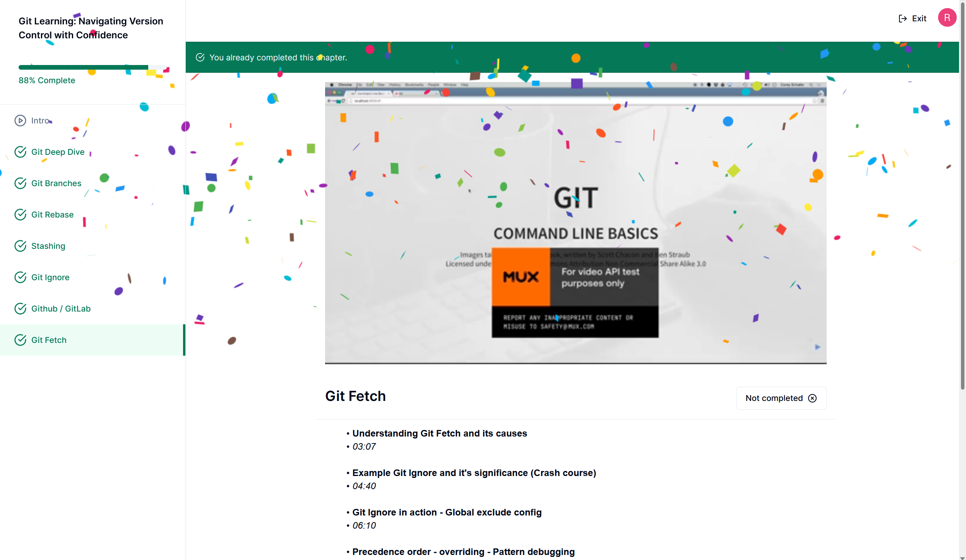Screen dimensions: 966x560
Task: Open the Git Ignore chapter
Action: tap(50, 277)
